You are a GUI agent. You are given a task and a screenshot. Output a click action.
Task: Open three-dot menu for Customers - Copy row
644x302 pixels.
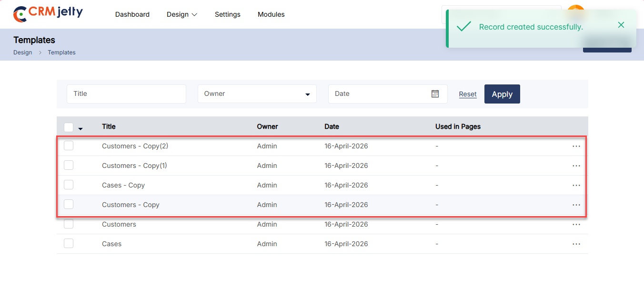tap(576, 205)
